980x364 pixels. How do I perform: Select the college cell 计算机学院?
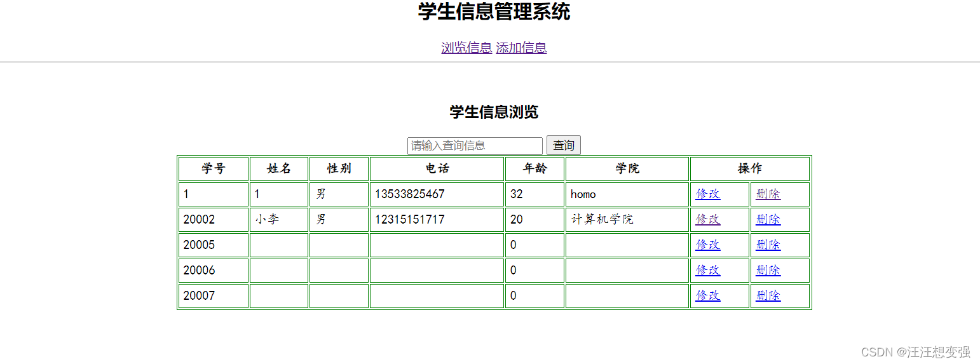(627, 220)
